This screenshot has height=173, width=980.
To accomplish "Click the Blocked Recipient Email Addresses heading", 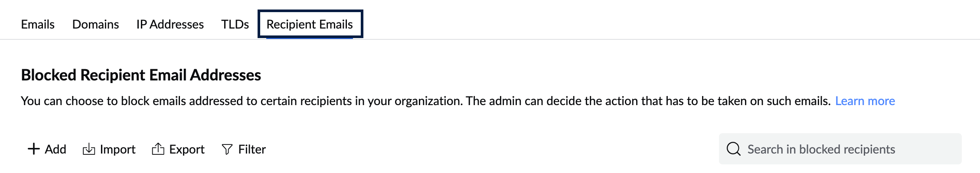I will [141, 75].
